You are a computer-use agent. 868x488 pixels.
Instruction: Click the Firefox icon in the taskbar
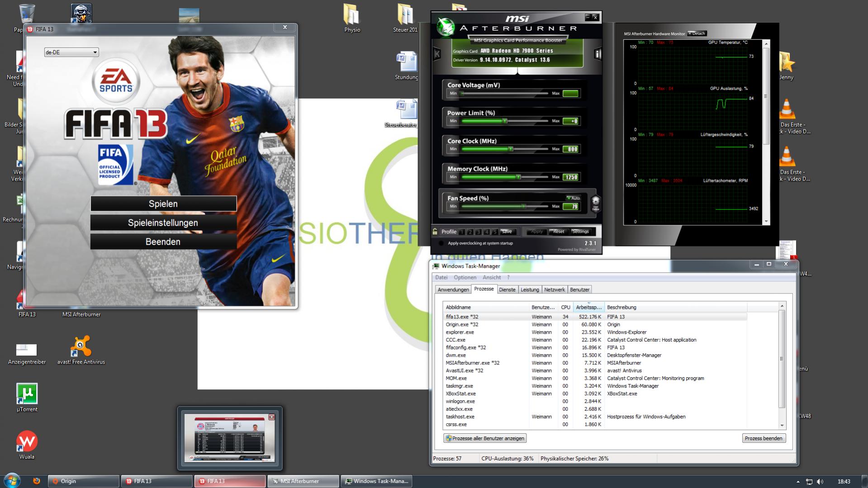[x=37, y=481]
